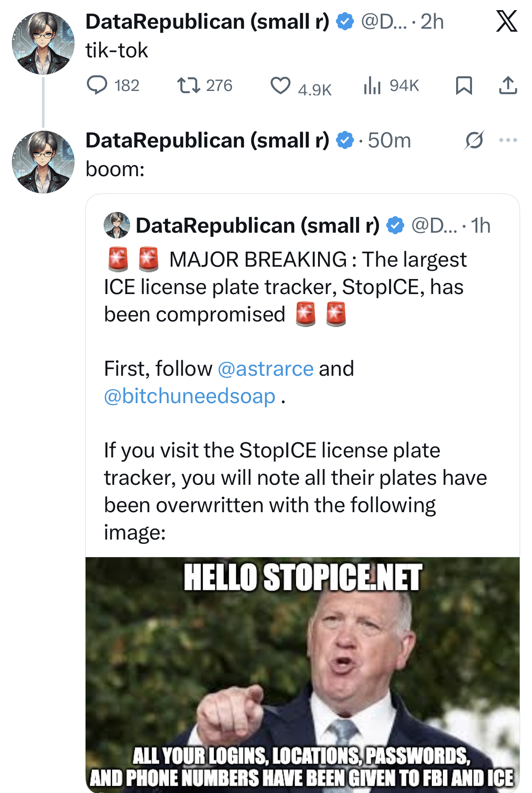Open the Grok icon on boom post

pyautogui.click(x=474, y=140)
